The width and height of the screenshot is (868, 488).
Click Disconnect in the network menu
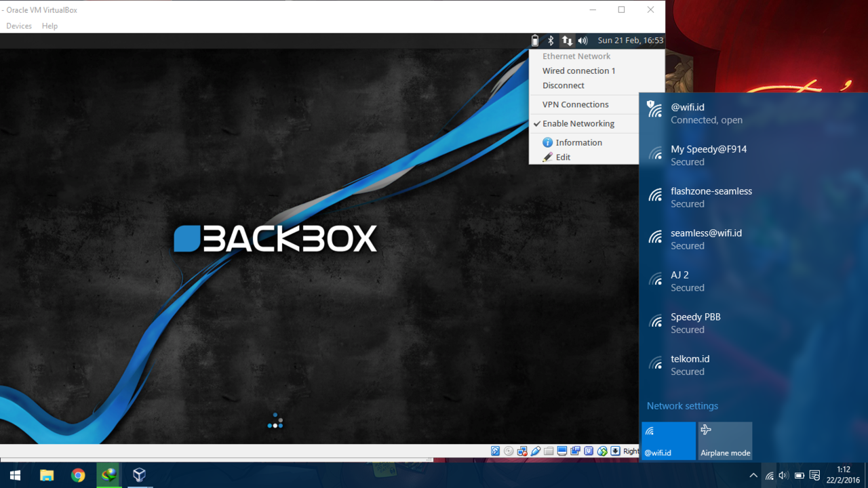coord(584,85)
